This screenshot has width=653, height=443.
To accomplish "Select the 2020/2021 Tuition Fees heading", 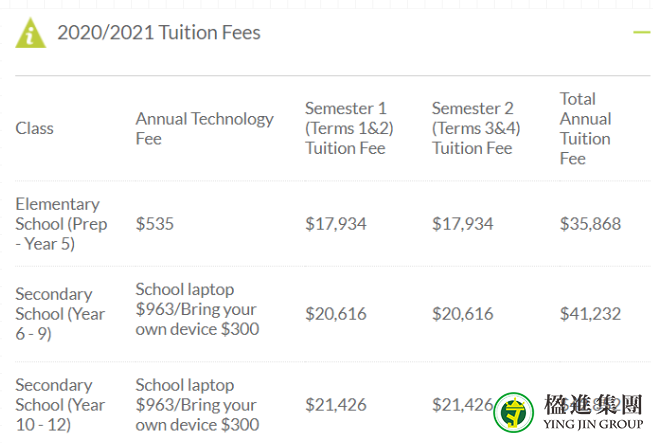I will point(159,32).
